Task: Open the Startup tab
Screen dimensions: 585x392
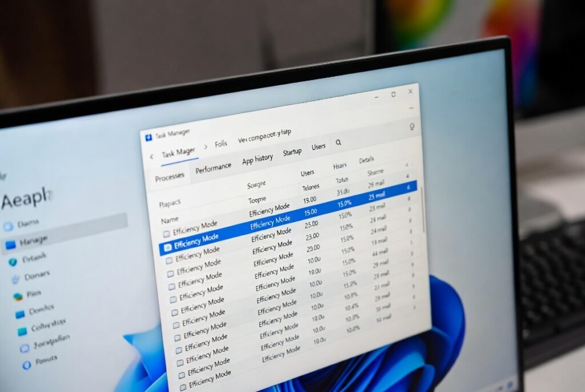Action: tap(292, 152)
